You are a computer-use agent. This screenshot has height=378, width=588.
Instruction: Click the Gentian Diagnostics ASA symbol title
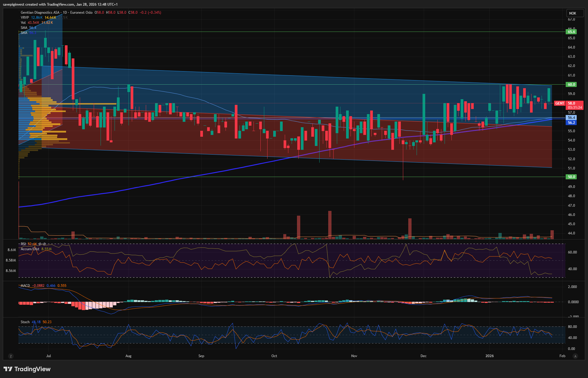[x=40, y=13]
